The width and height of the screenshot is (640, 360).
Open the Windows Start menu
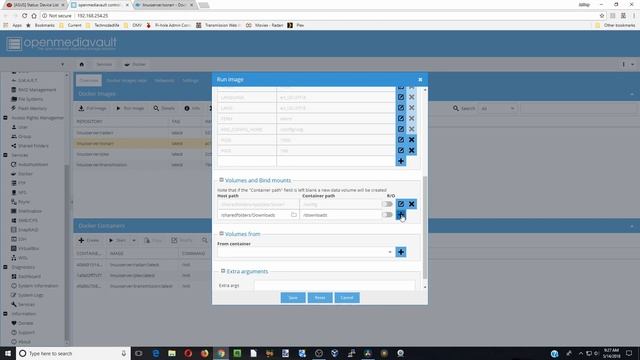pos(8,353)
